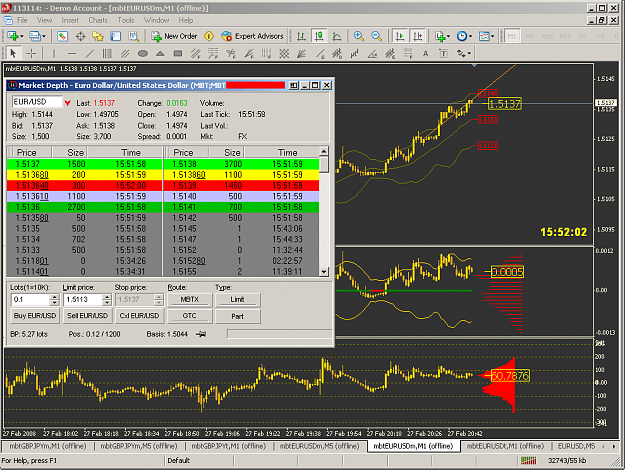Click the market depth scroll-down arrow
The height and width of the screenshot is (470, 625).
324,271
